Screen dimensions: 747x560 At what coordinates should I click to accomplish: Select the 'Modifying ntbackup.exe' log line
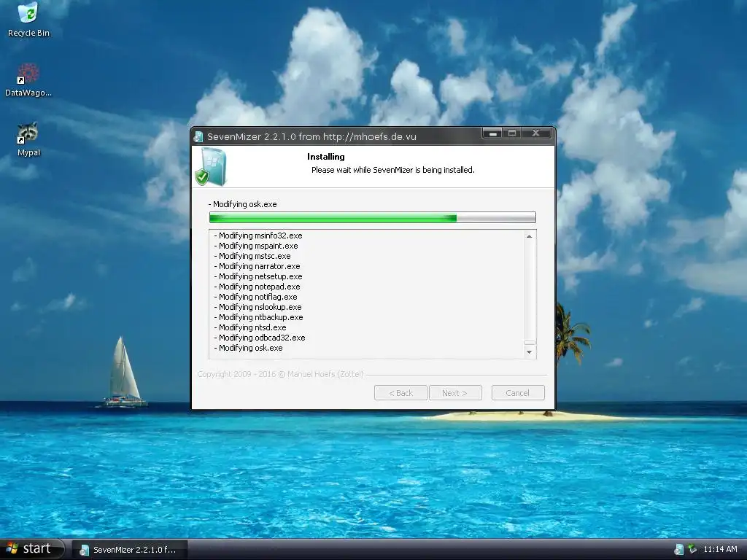click(x=259, y=317)
